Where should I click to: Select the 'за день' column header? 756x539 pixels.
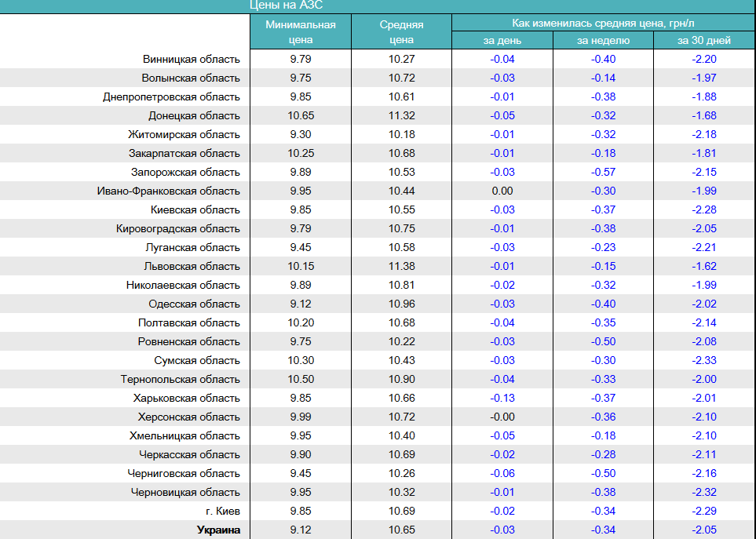tap(502, 41)
